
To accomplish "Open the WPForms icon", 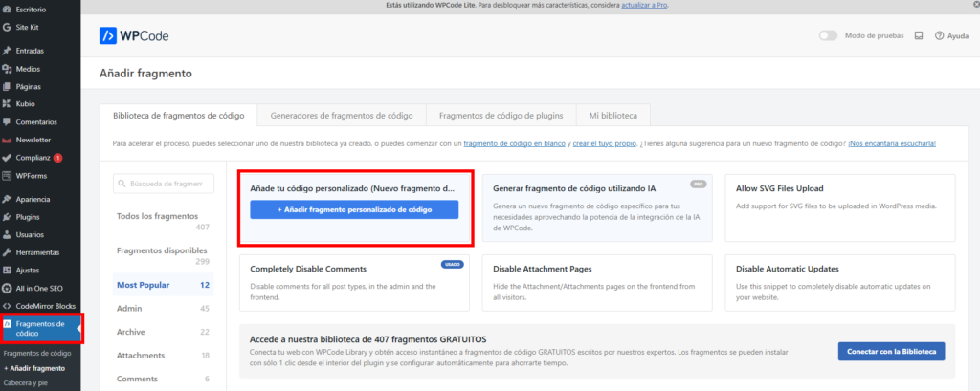I will (7, 176).
